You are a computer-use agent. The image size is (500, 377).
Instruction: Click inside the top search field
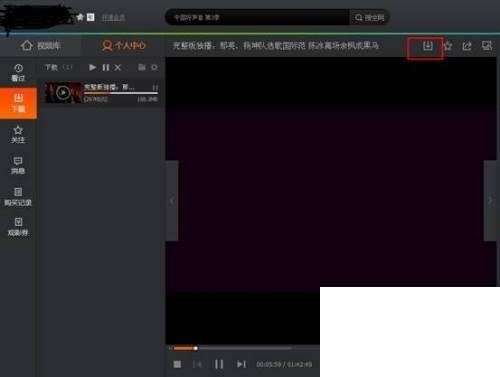pyautogui.click(x=257, y=17)
